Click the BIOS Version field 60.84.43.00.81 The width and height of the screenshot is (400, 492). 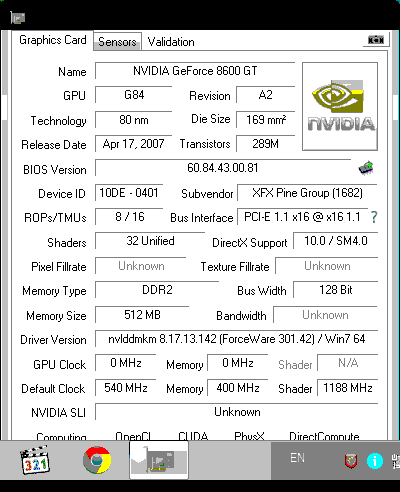click(223, 168)
